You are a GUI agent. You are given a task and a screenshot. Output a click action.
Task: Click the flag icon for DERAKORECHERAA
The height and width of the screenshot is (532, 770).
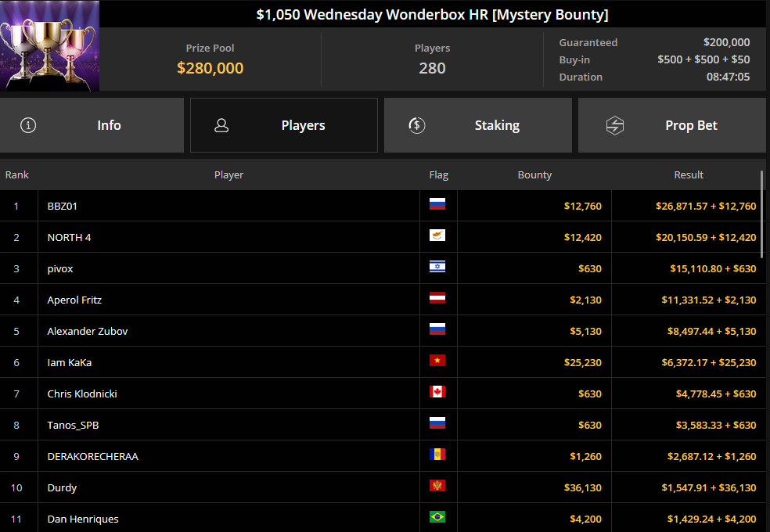[437, 455]
